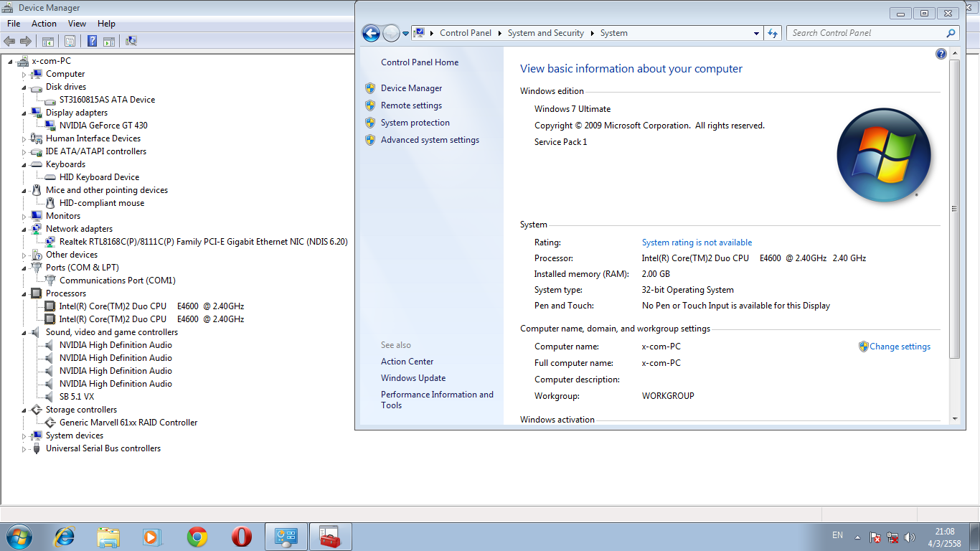The width and height of the screenshot is (980, 551).
Task: Open the Windows Start menu
Action: pyautogui.click(x=19, y=537)
